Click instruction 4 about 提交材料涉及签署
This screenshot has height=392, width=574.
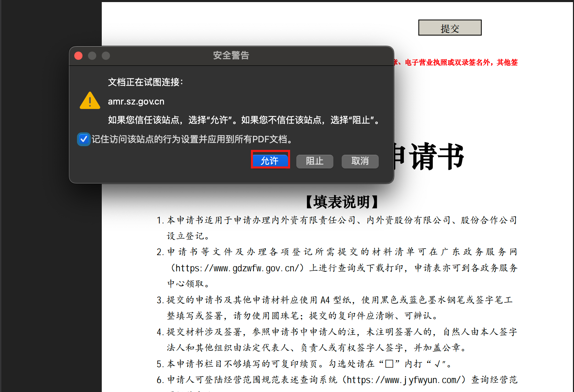coord(337,340)
